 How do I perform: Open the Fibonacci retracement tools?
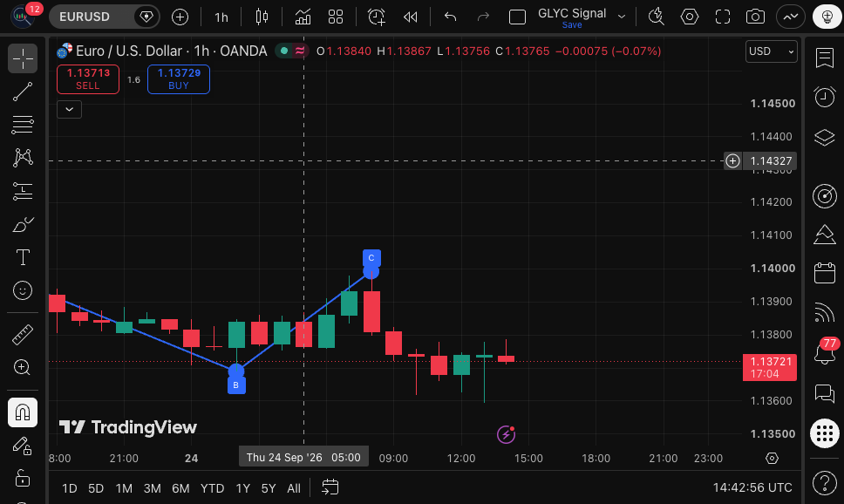tap(23, 125)
